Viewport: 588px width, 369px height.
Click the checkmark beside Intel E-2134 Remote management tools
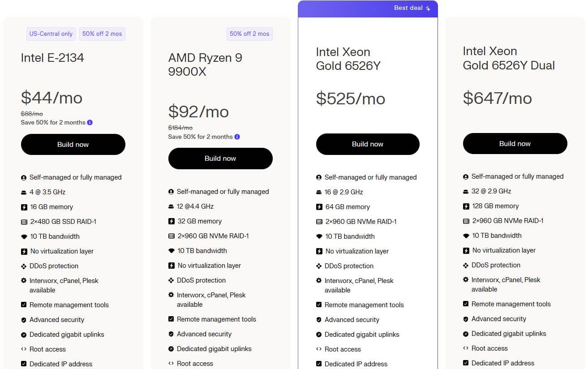pyautogui.click(x=24, y=305)
